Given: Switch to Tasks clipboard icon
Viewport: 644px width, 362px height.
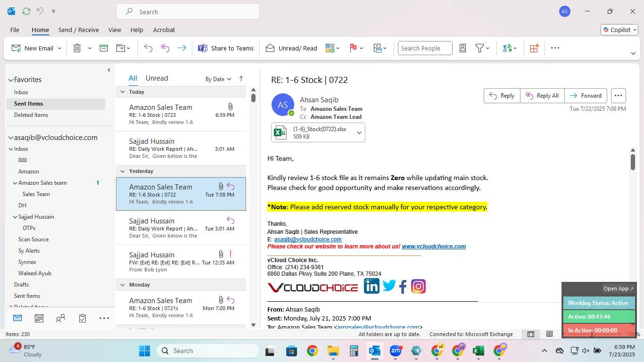Looking at the screenshot, I should [x=83, y=319].
